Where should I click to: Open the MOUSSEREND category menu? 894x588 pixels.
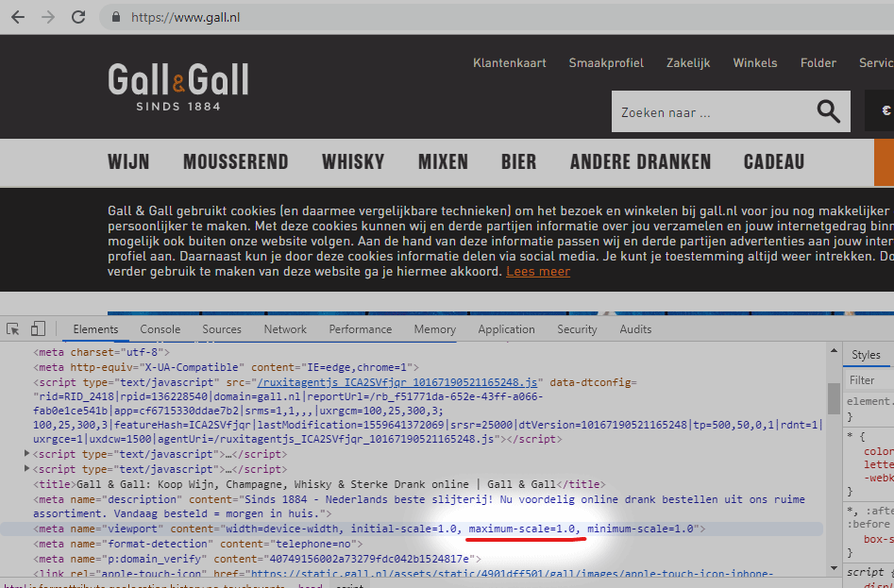235,161
